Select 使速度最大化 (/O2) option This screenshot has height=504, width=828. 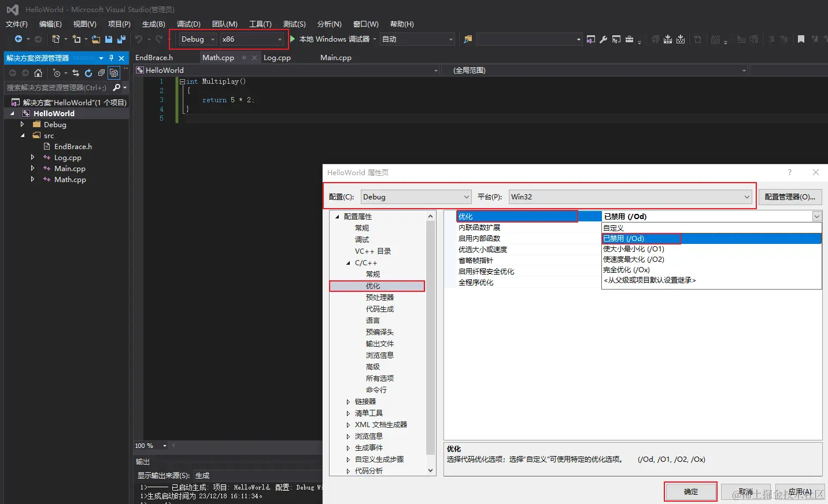712,260
